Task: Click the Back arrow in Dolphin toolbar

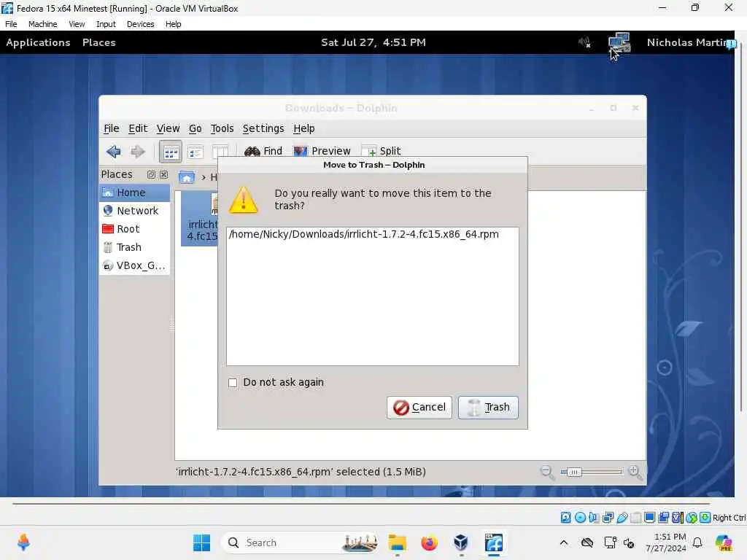Action: pyautogui.click(x=113, y=152)
